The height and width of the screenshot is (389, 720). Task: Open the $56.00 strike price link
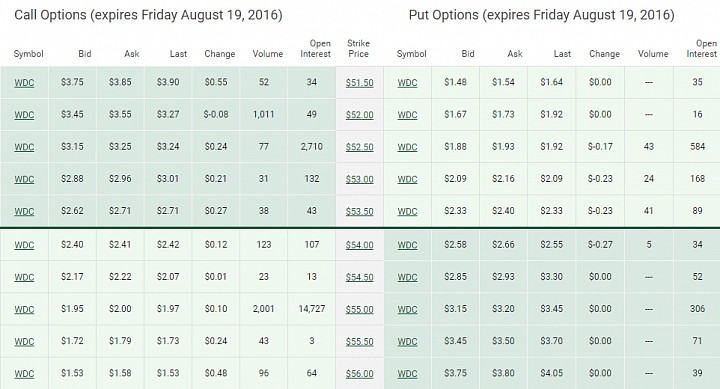coord(359,373)
